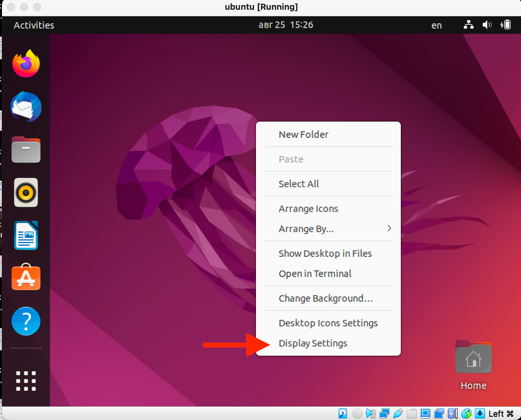Open Ubuntu Software store icon

[x=26, y=278]
